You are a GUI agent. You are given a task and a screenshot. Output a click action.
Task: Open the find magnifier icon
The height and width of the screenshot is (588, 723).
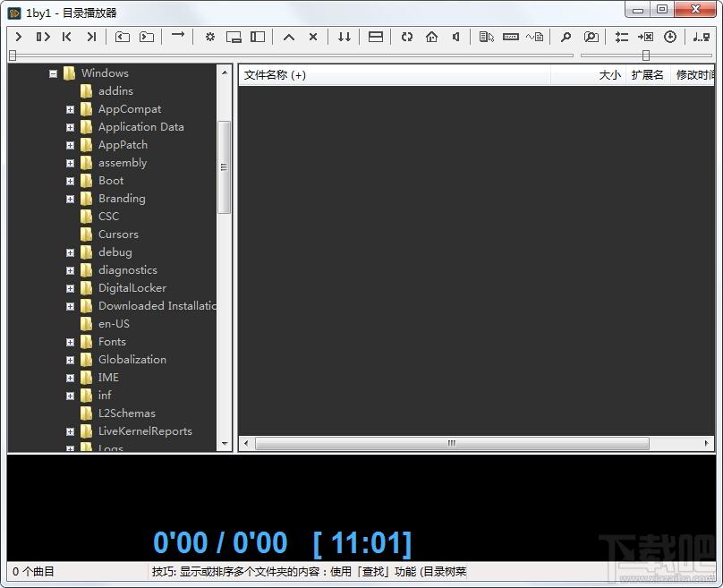(566, 37)
